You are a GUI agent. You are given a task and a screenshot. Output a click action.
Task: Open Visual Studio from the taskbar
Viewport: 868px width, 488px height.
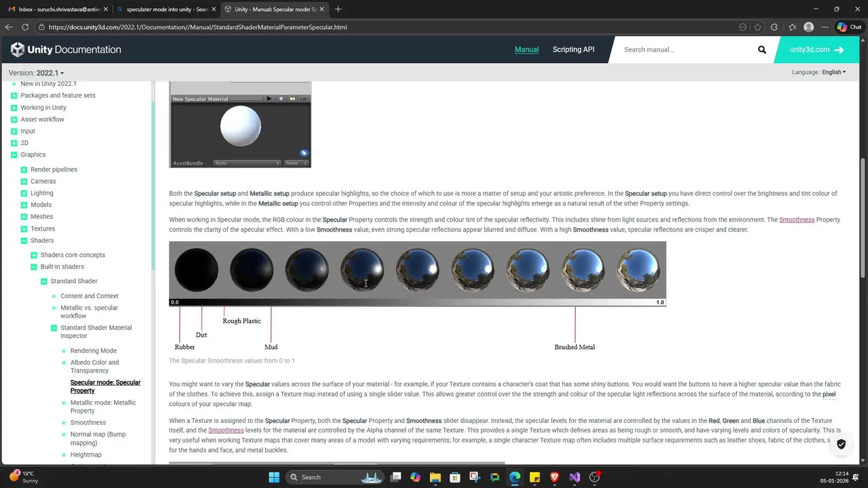pos(574,477)
